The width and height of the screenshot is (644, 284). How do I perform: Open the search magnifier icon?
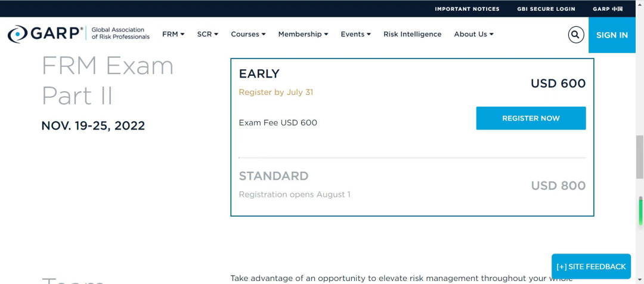point(575,35)
